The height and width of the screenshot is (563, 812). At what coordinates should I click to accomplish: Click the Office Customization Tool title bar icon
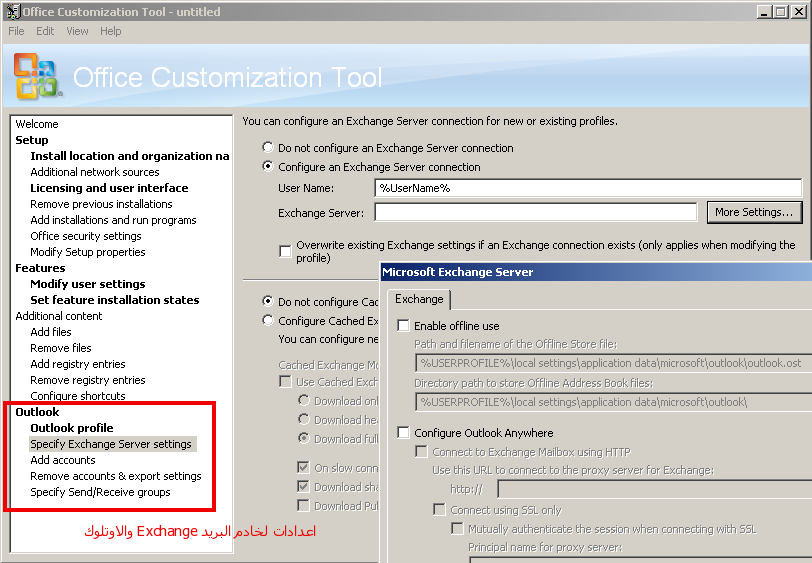coord(13,11)
